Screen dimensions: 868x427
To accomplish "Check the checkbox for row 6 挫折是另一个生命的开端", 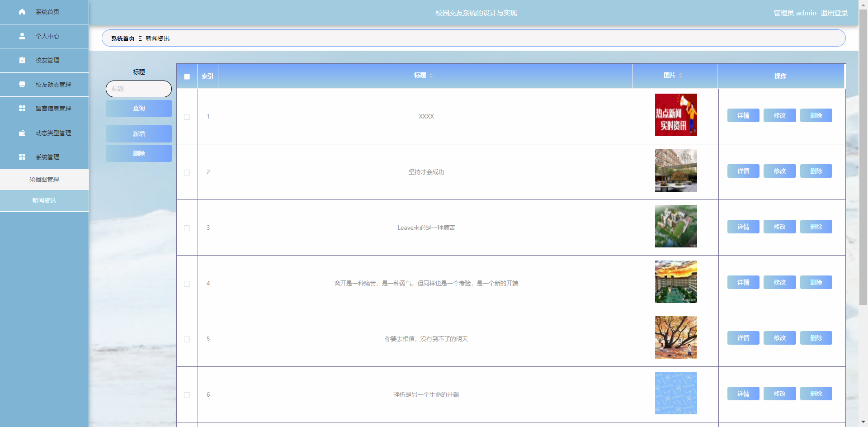I will 187,395.
